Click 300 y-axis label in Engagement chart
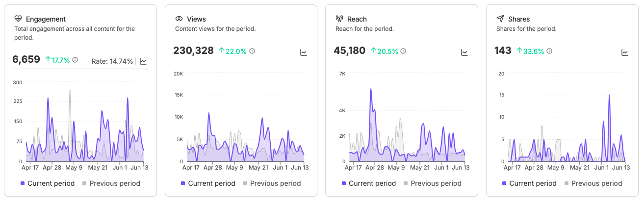644x200 pixels. tap(18, 82)
